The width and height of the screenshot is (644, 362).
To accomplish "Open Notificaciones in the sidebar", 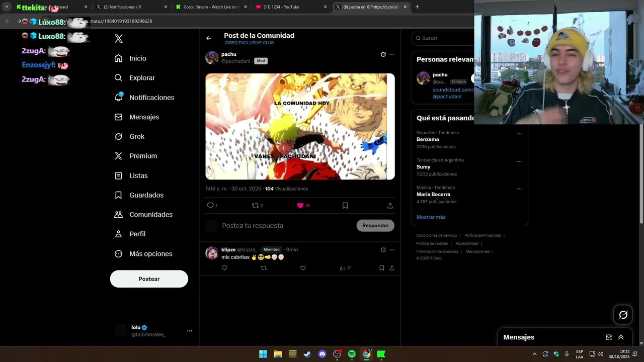I will coord(144,98).
